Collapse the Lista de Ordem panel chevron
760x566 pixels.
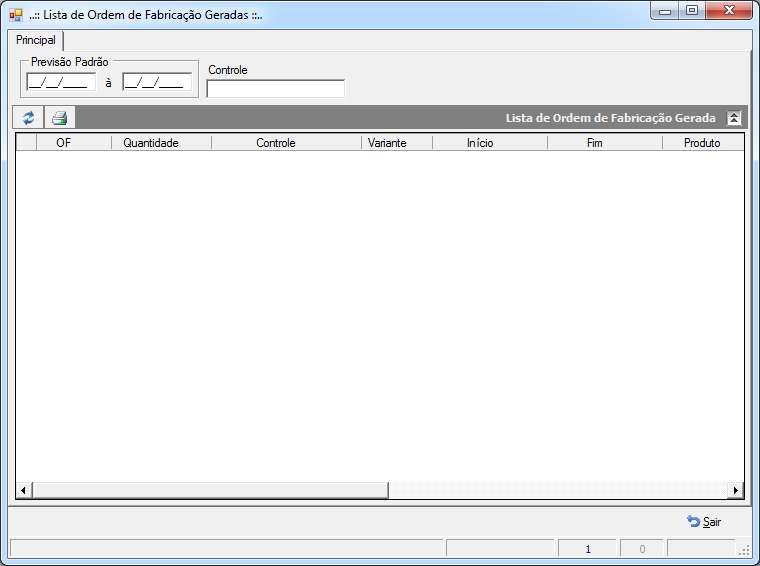(734, 118)
